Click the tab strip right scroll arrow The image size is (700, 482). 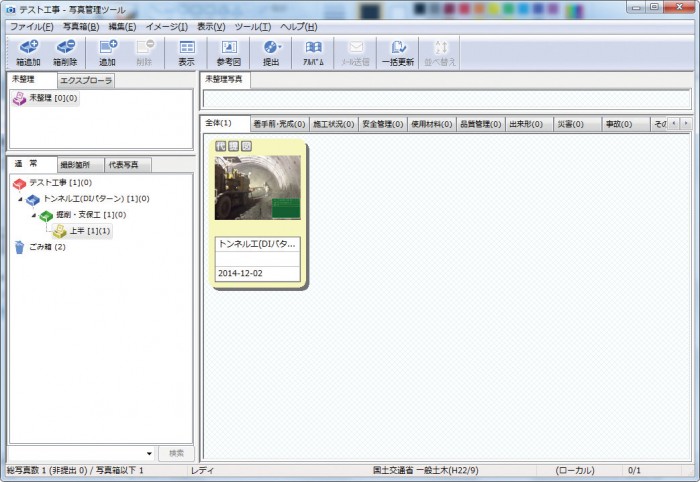tap(686, 123)
